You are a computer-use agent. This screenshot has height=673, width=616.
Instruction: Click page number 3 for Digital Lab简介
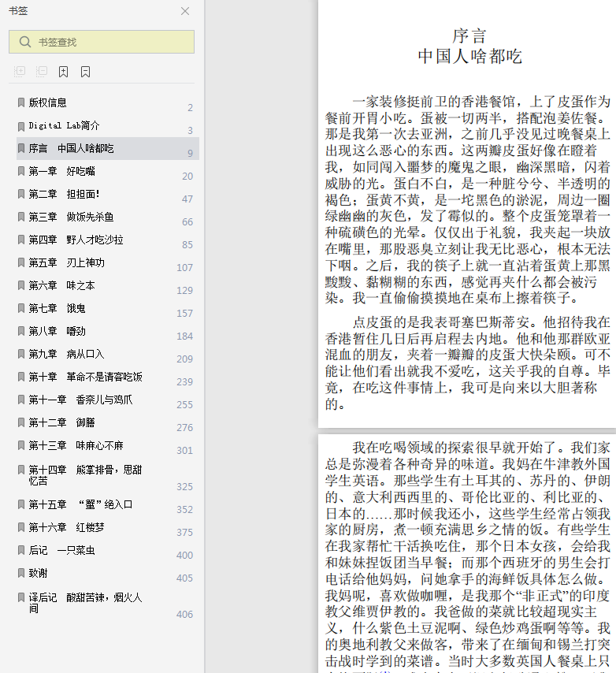[x=190, y=131]
